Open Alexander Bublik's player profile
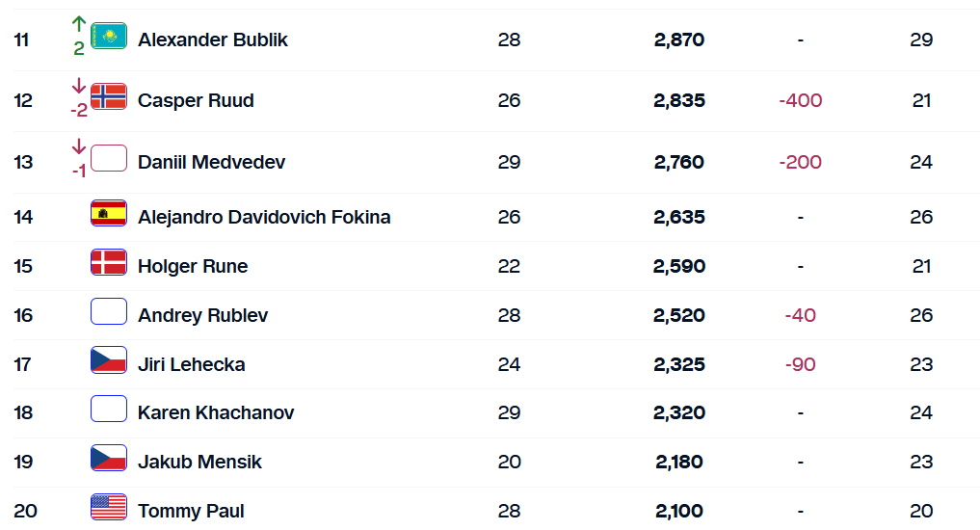This screenshot has width=980, height=530. pos(213,40)
